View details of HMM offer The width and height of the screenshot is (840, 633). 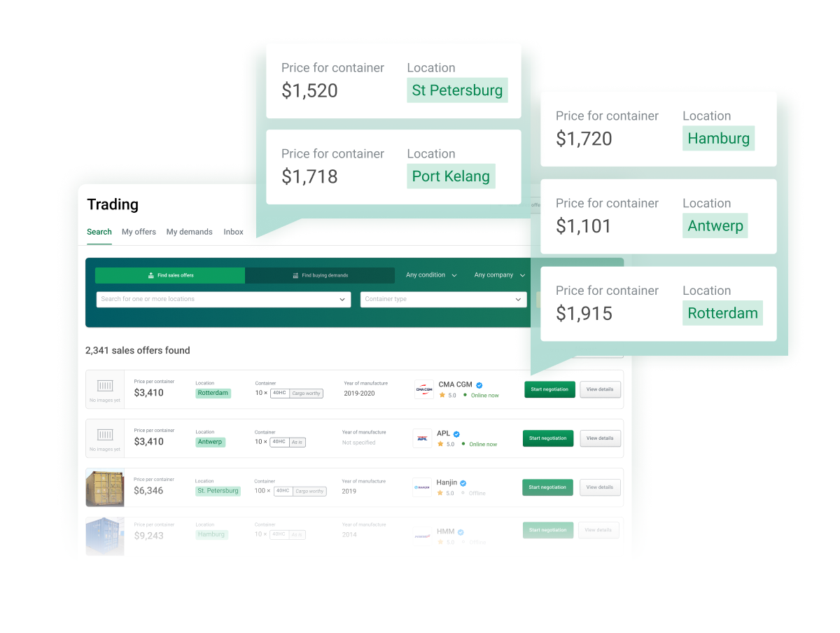[599, 530]
